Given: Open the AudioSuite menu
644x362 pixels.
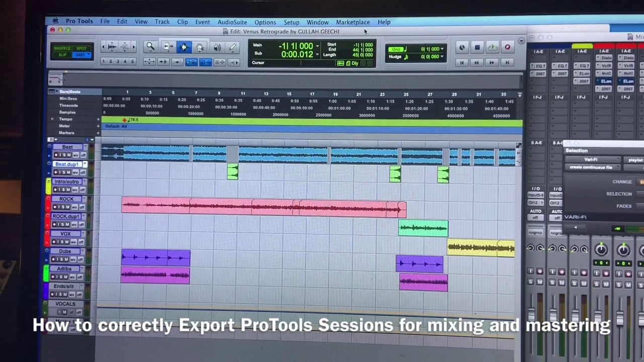Looking at the screenshot, I should tap(232, 22).
